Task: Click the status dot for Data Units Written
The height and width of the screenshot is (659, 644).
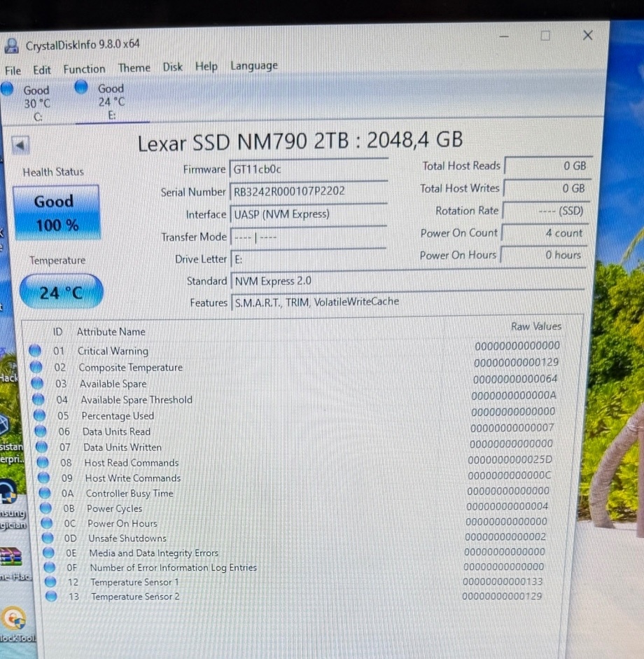Action: tap(41, 446)
